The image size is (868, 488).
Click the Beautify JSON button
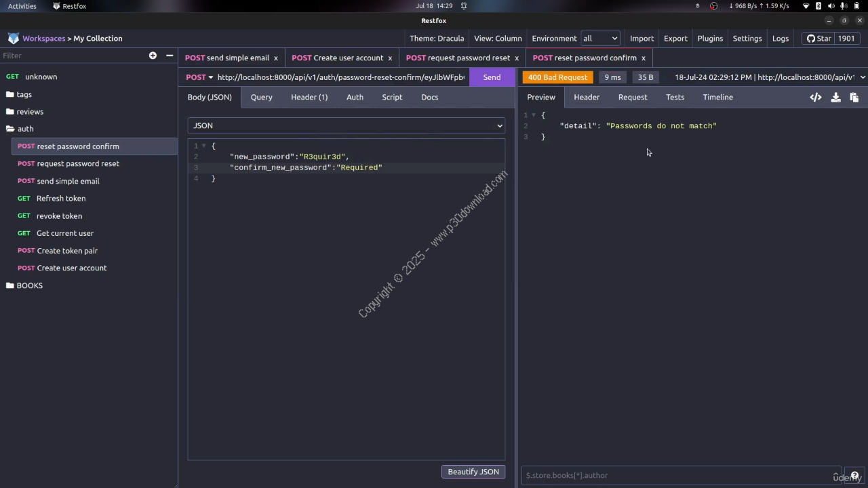(473, 472)
